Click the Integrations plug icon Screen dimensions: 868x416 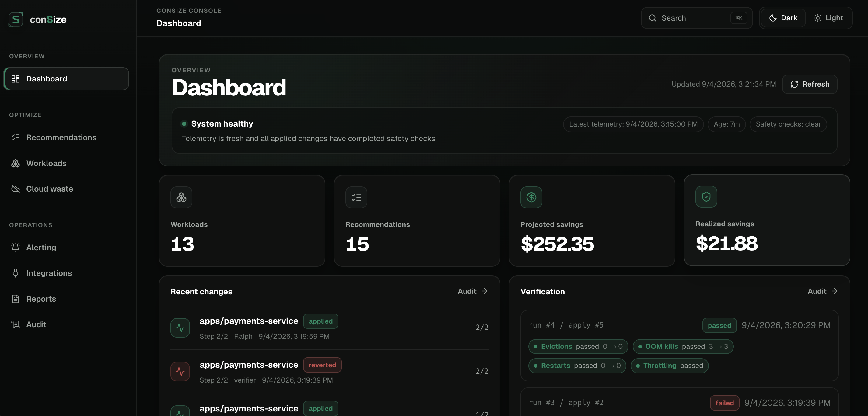(16, 273)
